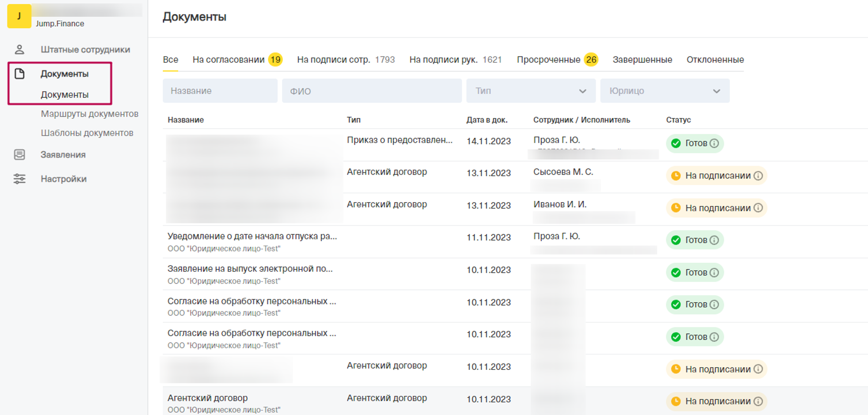Go to Шаблоны документов submenu
Screen dimensions: 868x415
pos(87,133)
